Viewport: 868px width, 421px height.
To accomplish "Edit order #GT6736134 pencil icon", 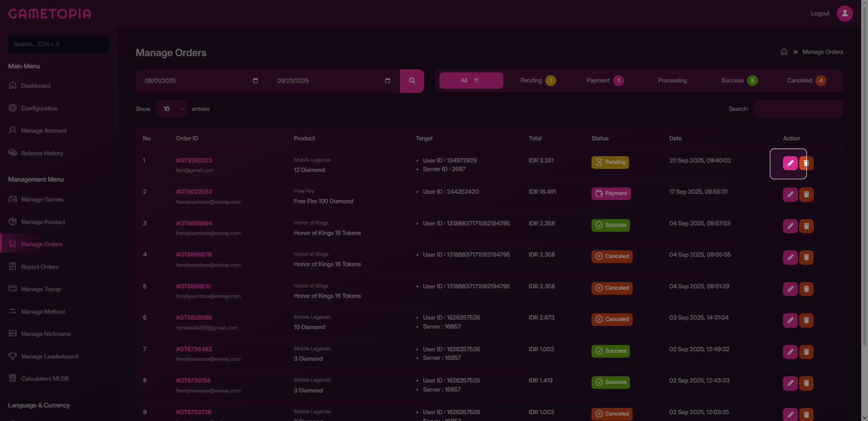I will pos(790,383).
